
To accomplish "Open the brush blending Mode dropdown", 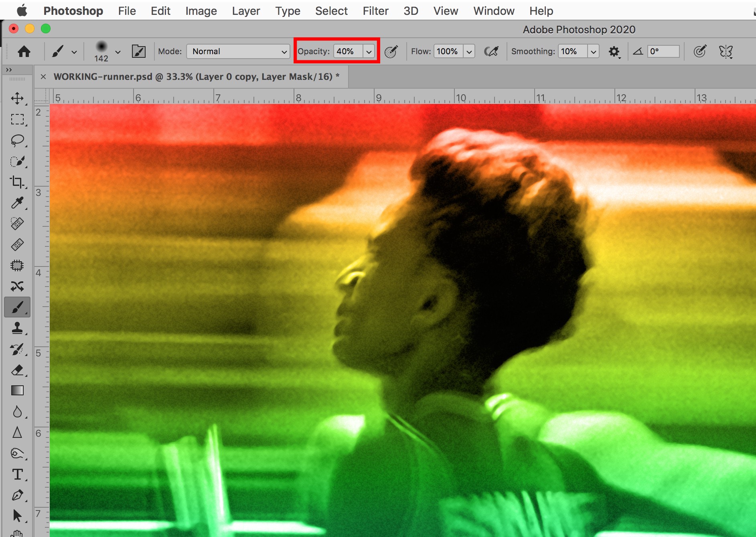I will coord(238,51).
